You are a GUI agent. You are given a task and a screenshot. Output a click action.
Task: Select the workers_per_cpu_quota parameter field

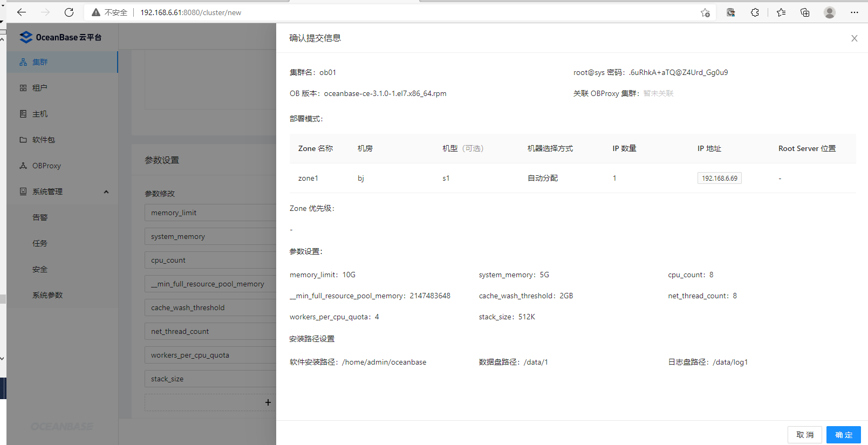point(210,355)
